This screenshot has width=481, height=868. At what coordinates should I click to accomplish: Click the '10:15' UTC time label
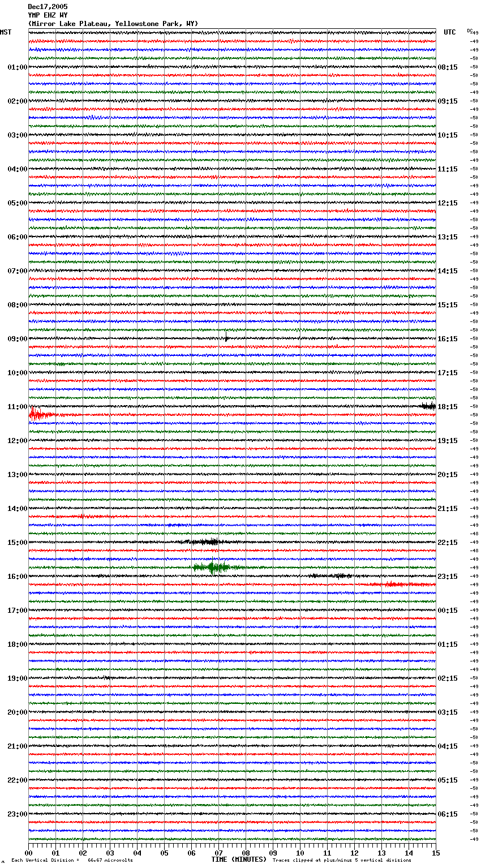[448, 135]
